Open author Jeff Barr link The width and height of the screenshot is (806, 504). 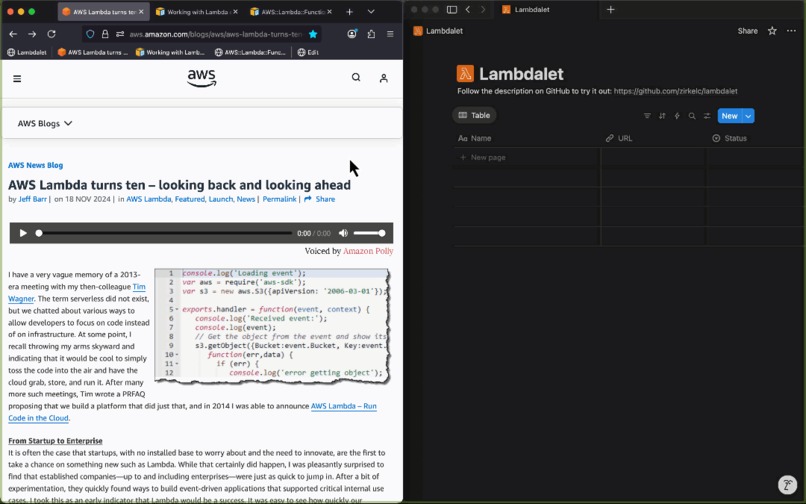[x=32, y=199]
